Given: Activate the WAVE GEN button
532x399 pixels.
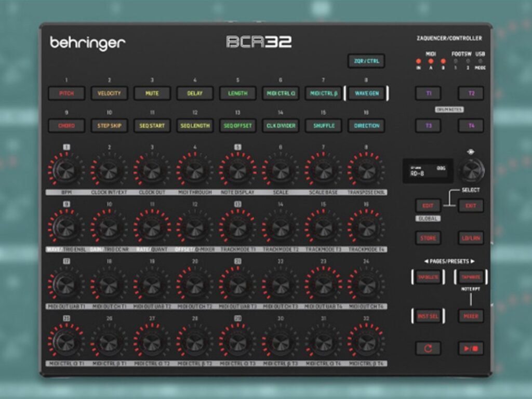Looking at the screenshot, I should [366, 94].
